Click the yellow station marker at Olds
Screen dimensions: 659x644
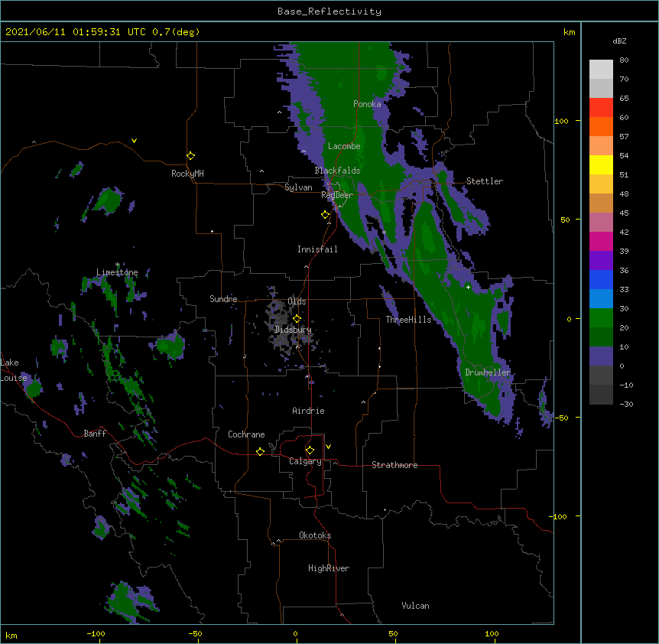click(297, 319)
